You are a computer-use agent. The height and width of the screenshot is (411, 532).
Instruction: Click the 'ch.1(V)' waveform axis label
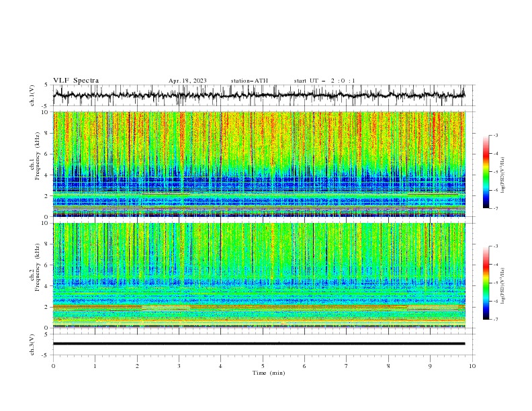click(32, 95)
